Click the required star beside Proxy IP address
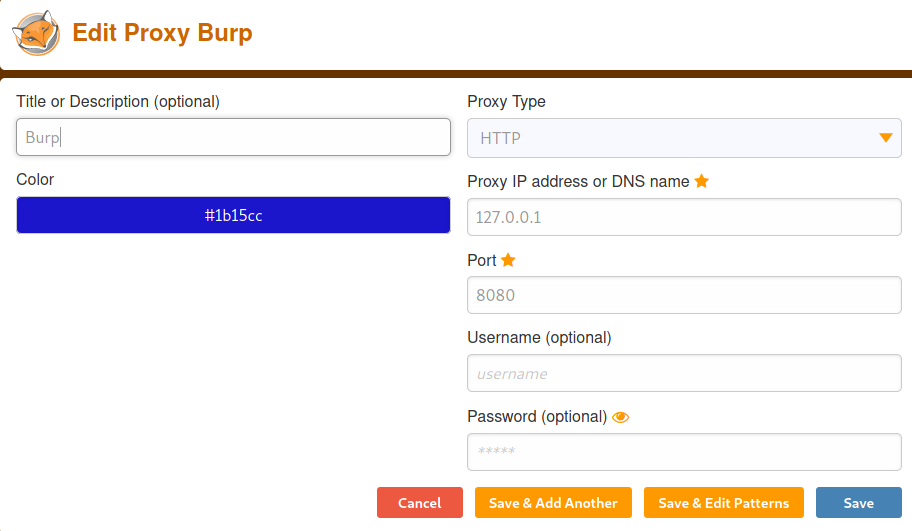This screenshot has width=912, height=531. [702, 181]
